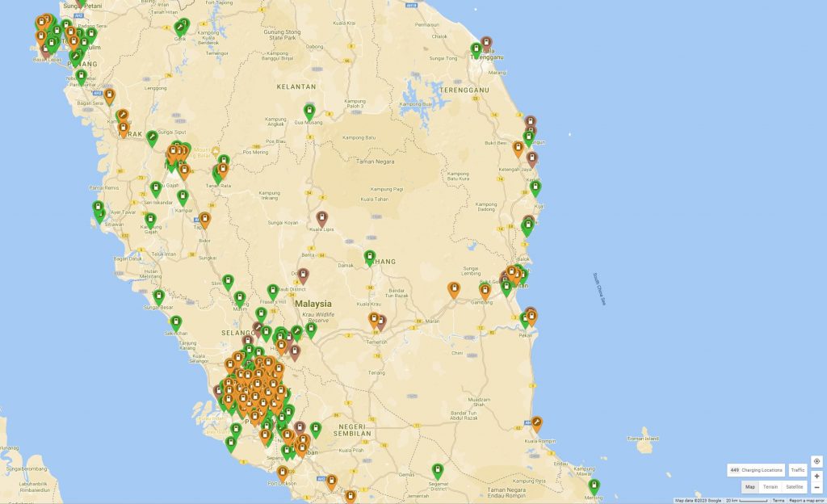Click the orange pin near Bagan Serai
The width and height of the screenshot is (827, 504).
[x=109, y=95]
